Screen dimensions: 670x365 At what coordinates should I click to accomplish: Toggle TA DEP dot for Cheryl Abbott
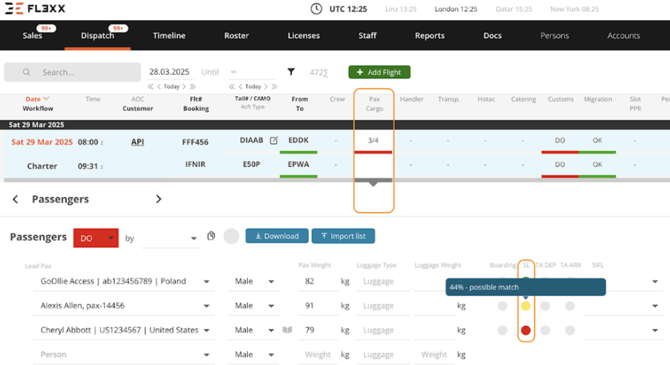click(x=545, y=330)
